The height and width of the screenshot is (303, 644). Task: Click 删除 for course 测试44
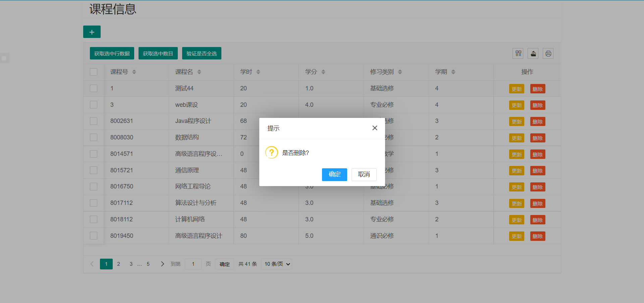538,89
